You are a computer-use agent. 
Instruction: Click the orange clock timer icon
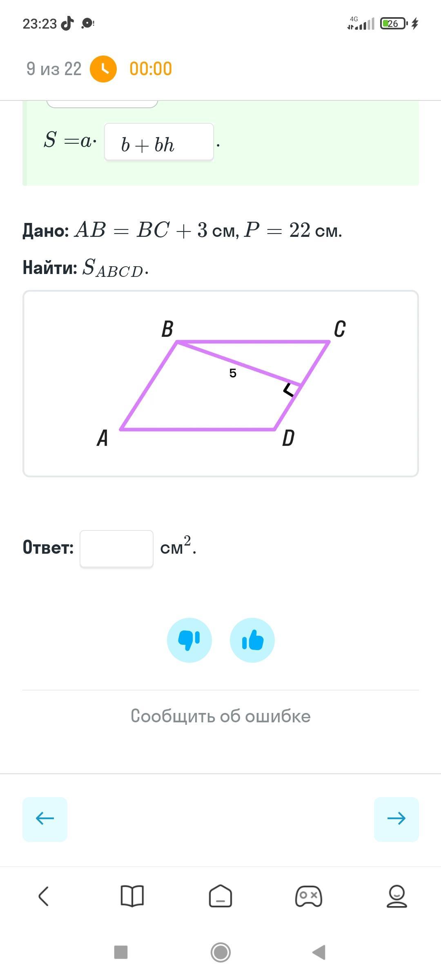click(103, 69)
